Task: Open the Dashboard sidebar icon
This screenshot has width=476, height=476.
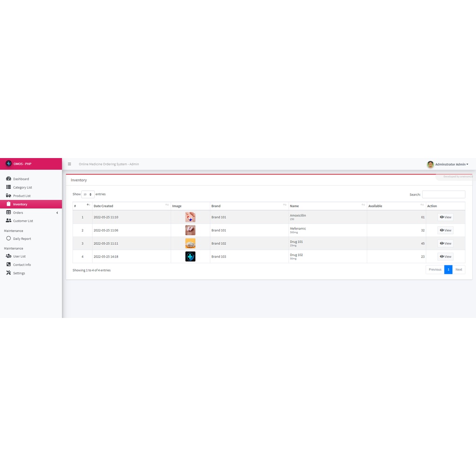Action: (x=8, y=178)
